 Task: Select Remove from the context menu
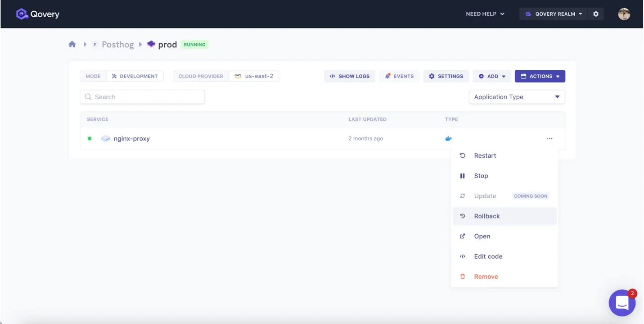(504, 277)
